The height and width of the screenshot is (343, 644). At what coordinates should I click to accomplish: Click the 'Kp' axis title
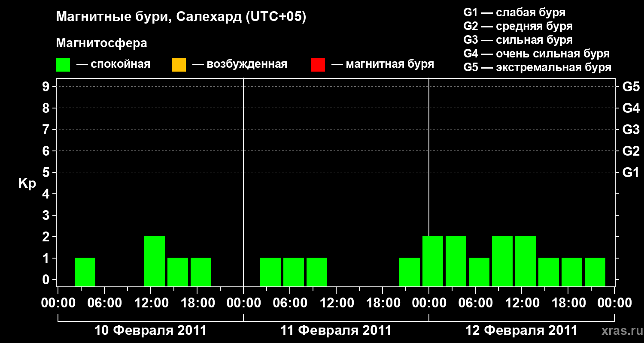point(27,183)
